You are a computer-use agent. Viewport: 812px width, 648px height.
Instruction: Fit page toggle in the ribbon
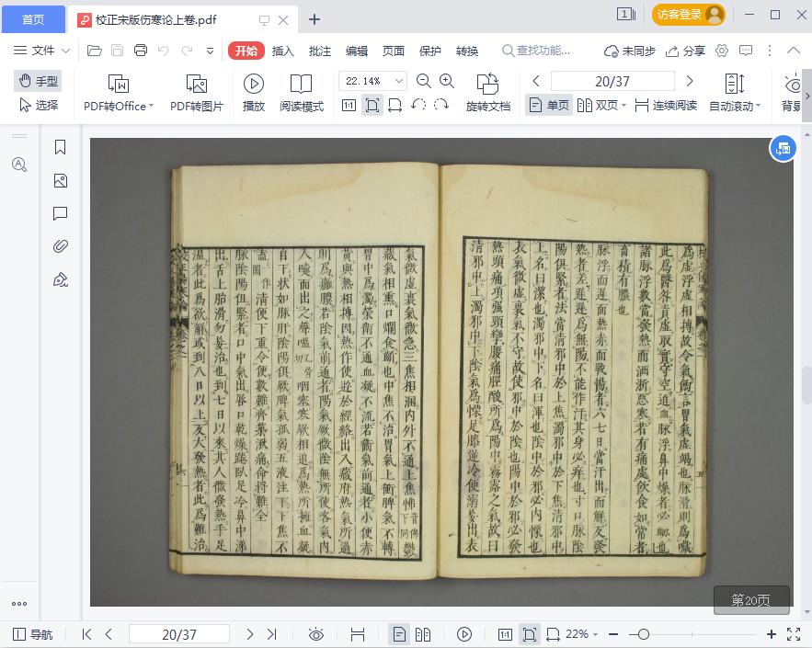point(372,106)
